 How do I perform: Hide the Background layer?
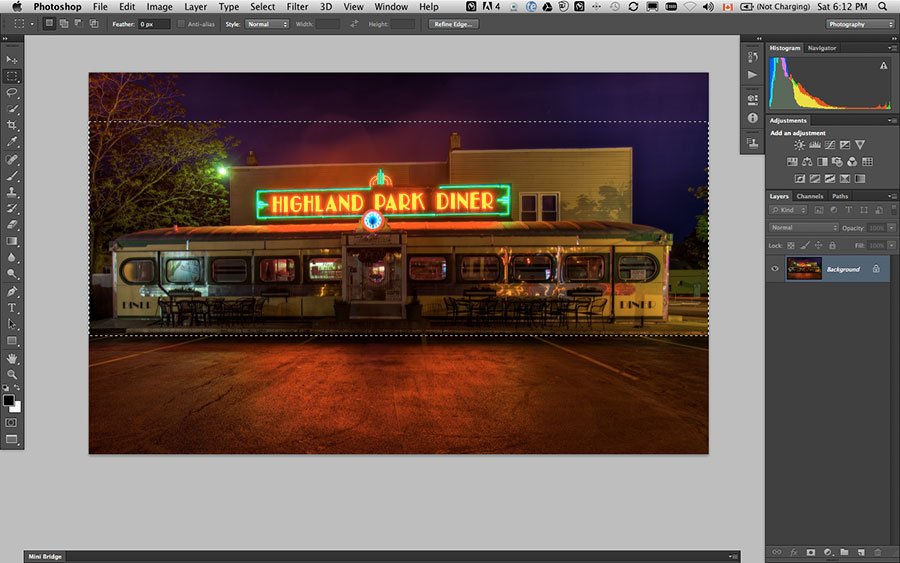(775, 269)
